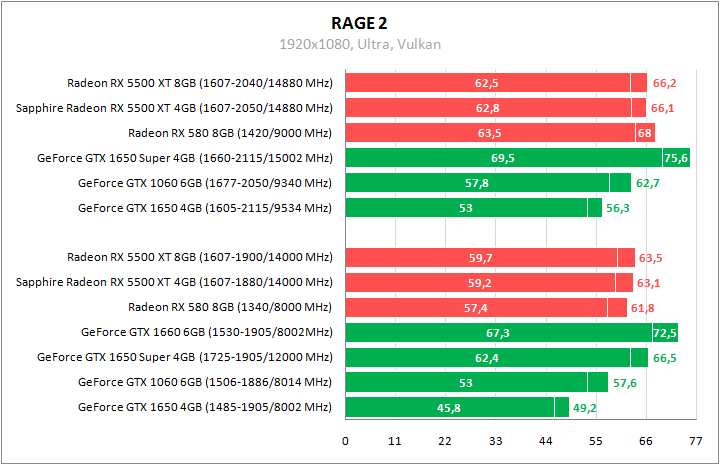Click the red bar value 63,5
This screenshot has width=720, height=465.
pos(489,133)
